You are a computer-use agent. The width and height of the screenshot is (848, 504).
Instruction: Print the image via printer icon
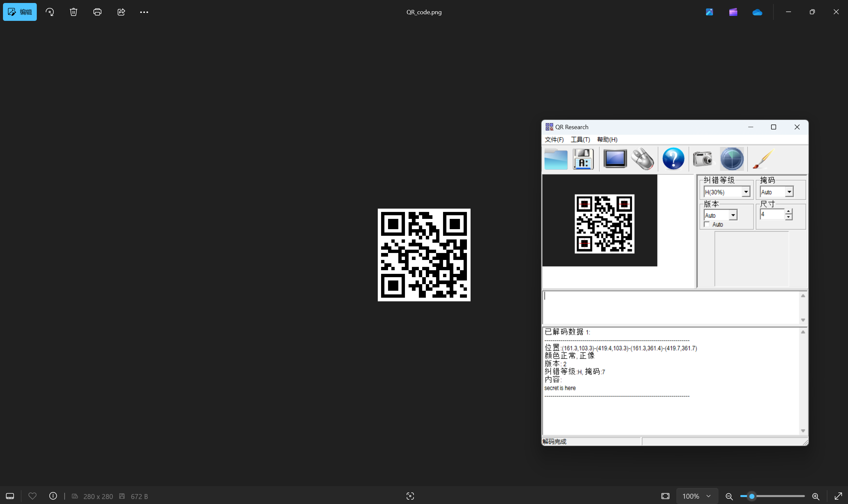tap(97, 12)
